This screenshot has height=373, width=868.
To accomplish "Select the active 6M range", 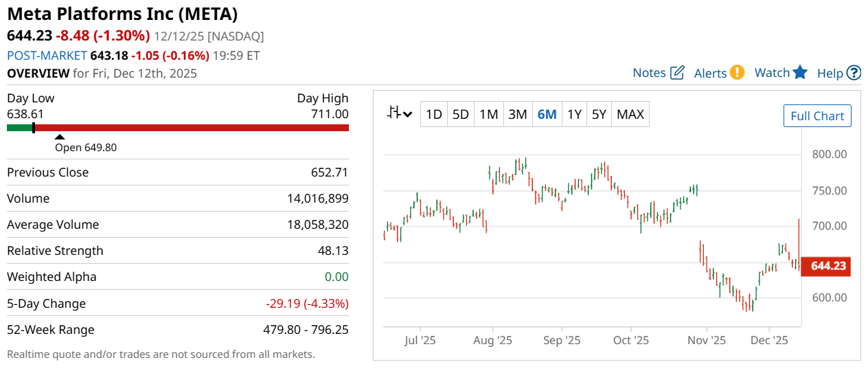I will click(x=547, y=115).
